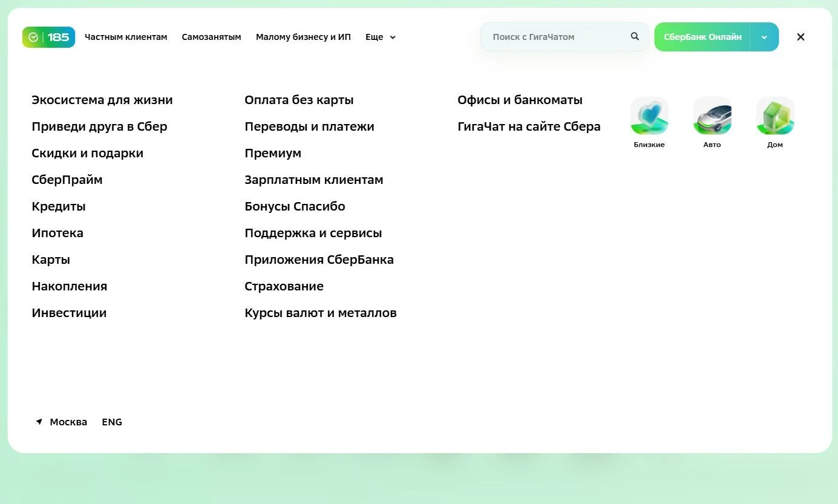
Task: Go to Бонусы Спасибо
Action: [x=295, y=206]
